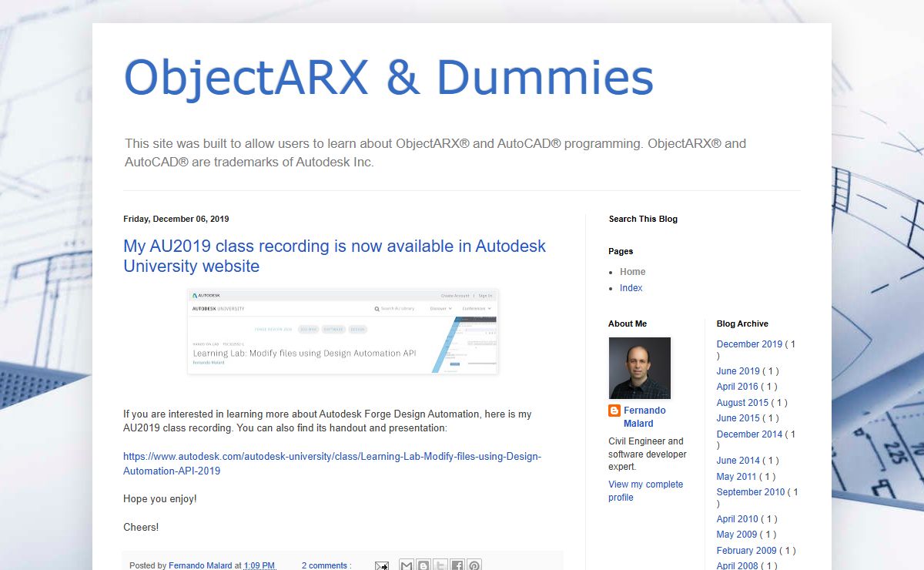Viewport: 924px width, 570px height.
Task: Go to the Index page link
Action: pos(631,288)
